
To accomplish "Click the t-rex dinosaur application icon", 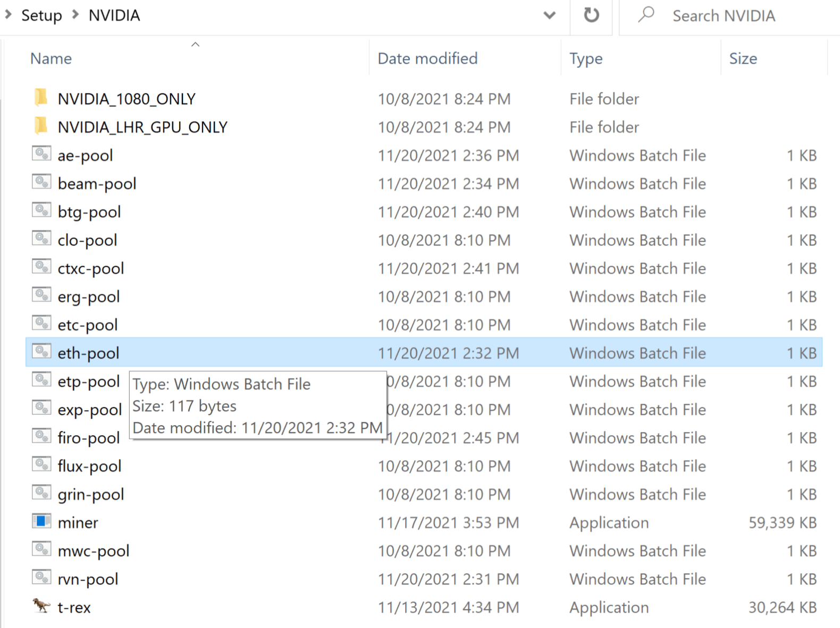I will click(41, 606).
